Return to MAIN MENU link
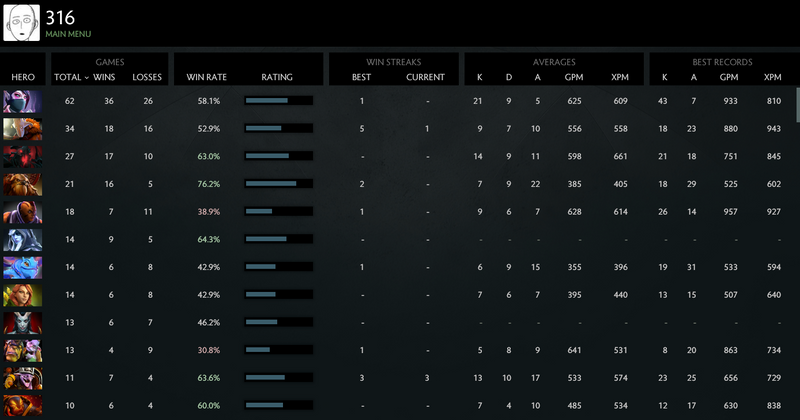The image size is (800, 420). coord(67,34)
